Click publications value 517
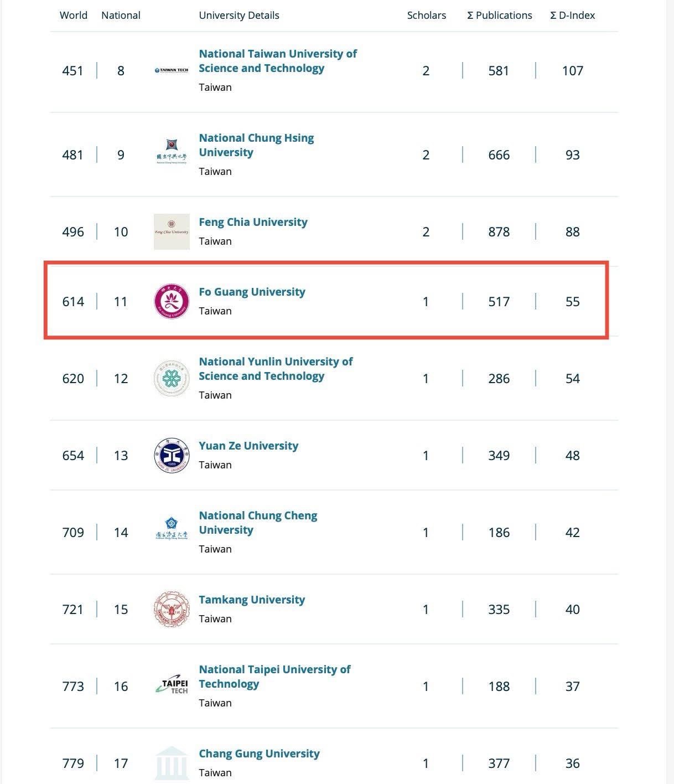 tap(499, 302)
